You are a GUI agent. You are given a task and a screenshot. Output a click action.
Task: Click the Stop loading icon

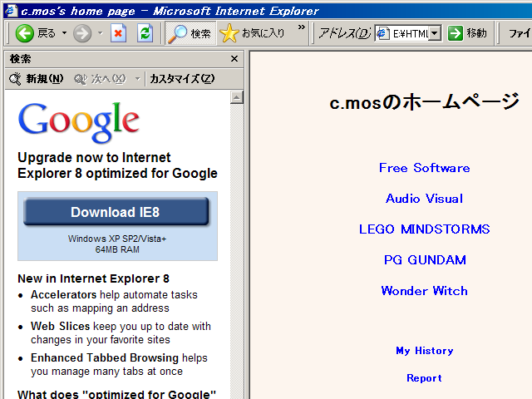pyautogui.click(x=118, y=33)
